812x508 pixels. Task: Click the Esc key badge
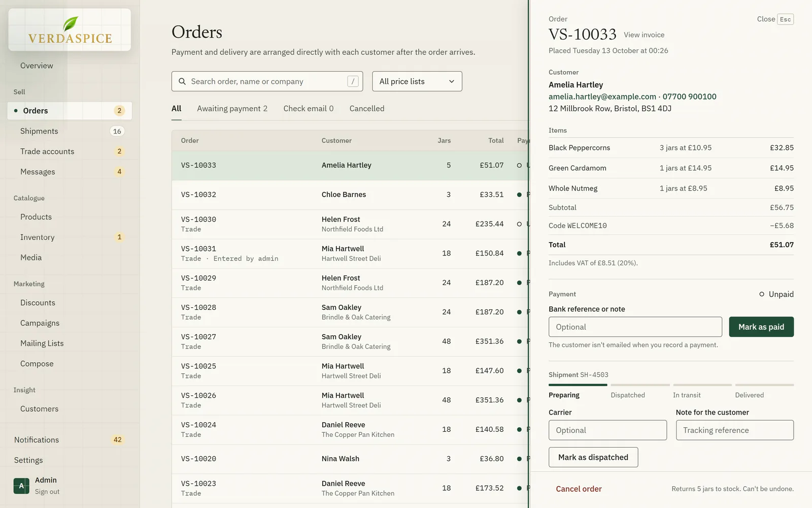click(x=785, y=19)
